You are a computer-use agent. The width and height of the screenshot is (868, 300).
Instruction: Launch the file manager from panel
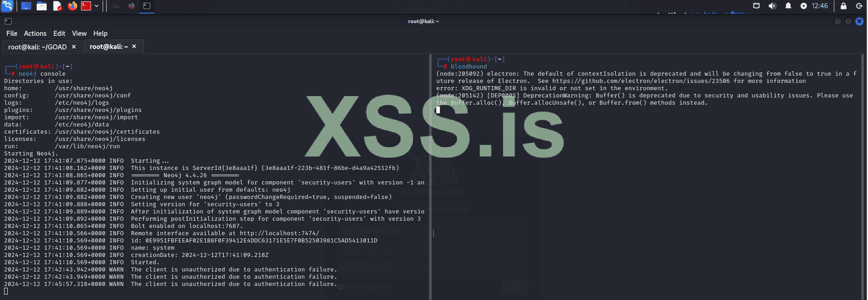pos(42,6)
